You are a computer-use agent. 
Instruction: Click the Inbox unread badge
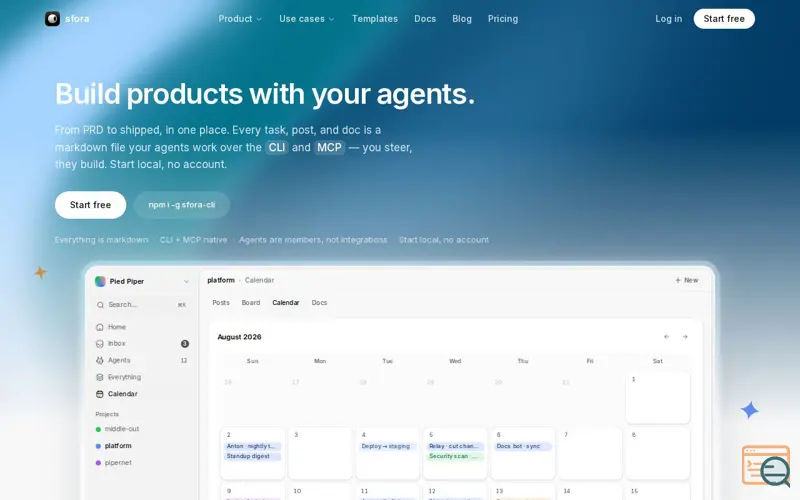click(185, 344)
